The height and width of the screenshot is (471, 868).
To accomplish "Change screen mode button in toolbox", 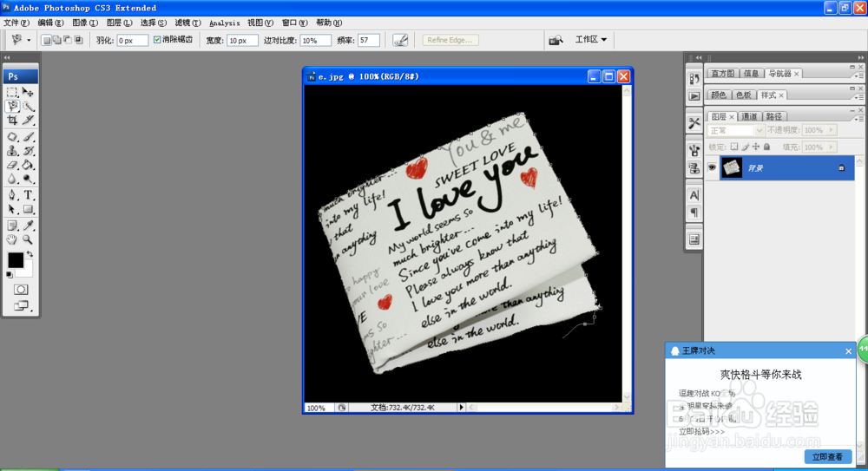I will click(x=21, y=305).
